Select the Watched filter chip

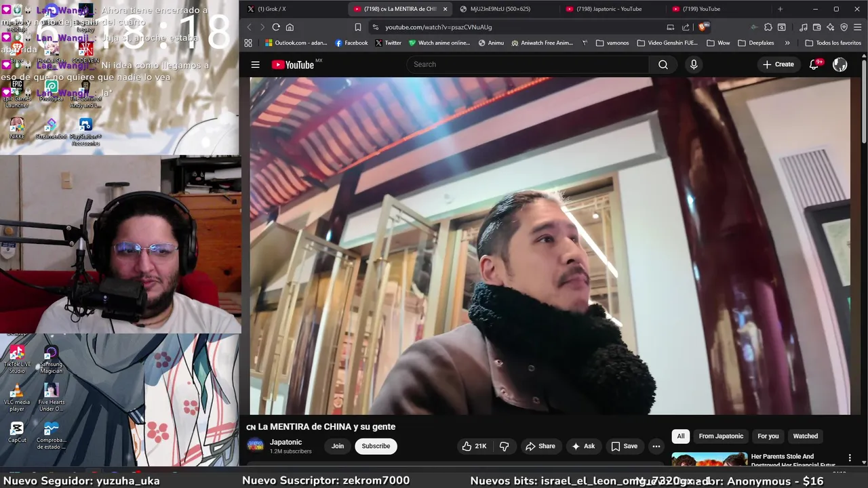[806, 436]
